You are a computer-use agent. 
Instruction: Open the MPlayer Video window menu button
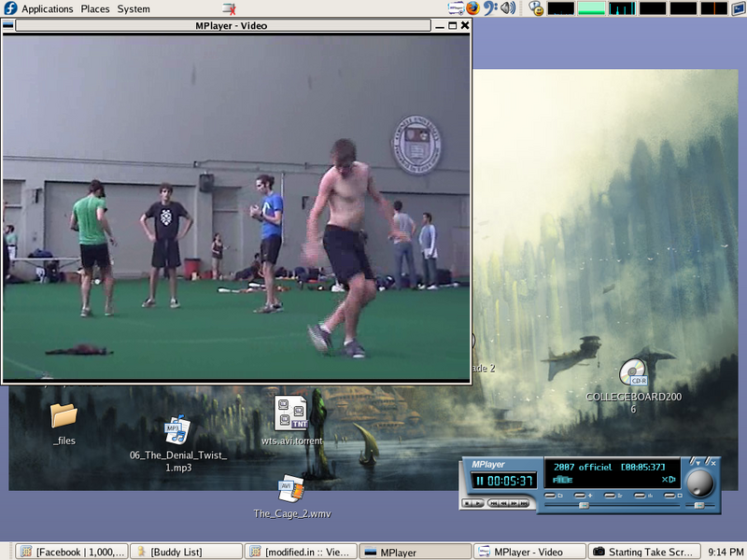click(x=8, y=25)
